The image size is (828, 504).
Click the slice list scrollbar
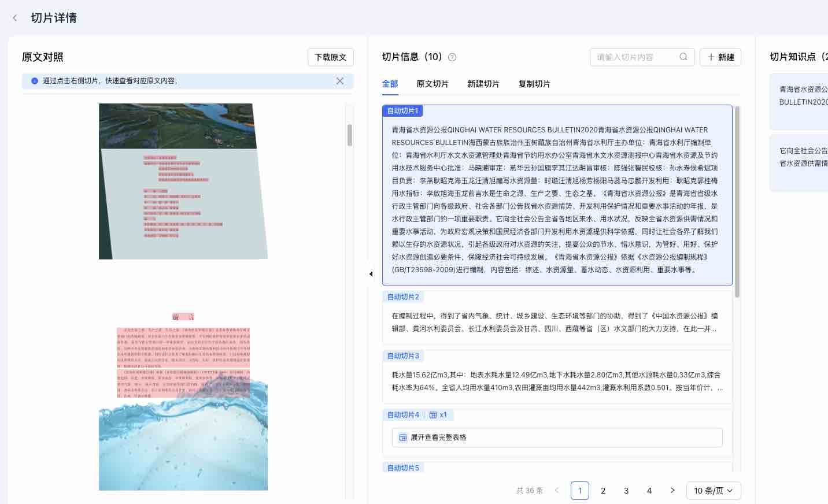737,202
